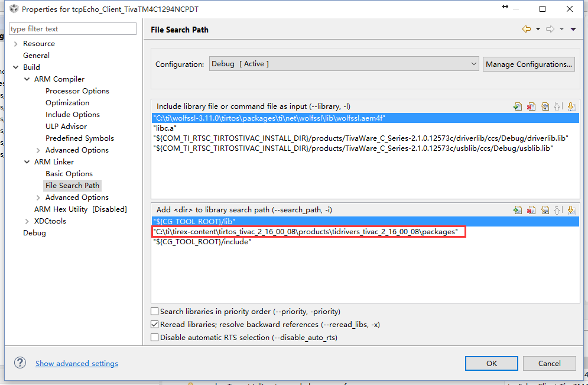
Task: Move down selected --search_path entry
Action: click(x=571, y=210)
